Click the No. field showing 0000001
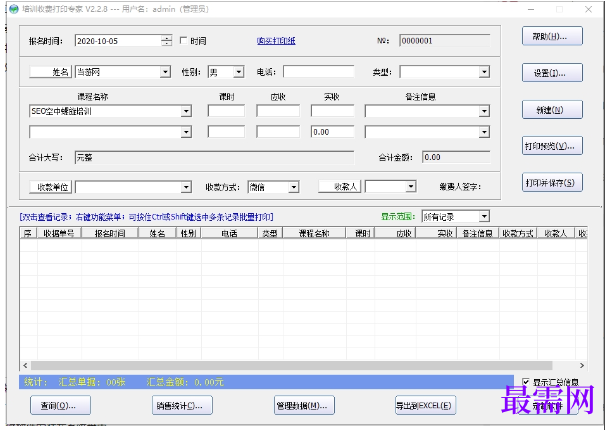This screenshot has height=431, width=613. click(x=445, y=41)
